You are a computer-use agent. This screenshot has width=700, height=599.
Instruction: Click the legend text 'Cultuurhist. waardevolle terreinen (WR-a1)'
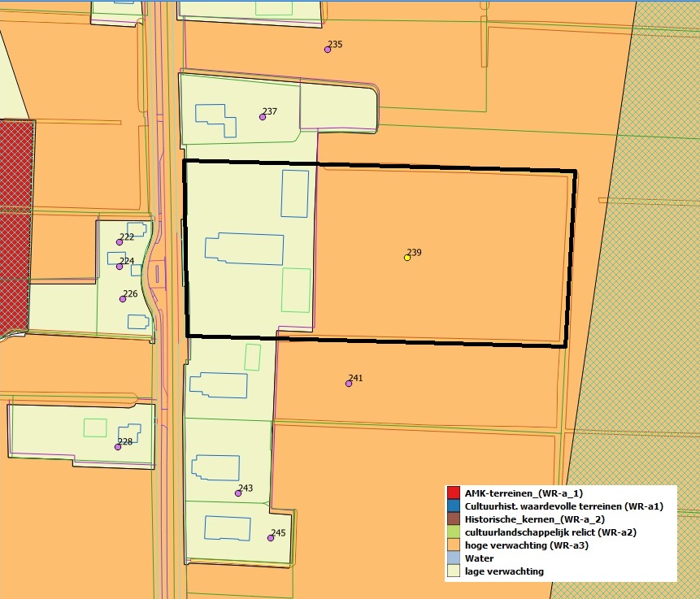pos(564,506)
